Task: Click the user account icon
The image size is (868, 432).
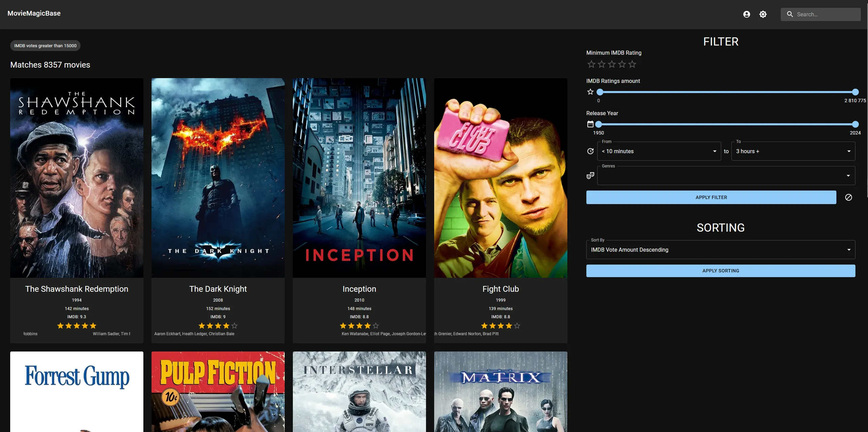Action: tap(747, 14)
